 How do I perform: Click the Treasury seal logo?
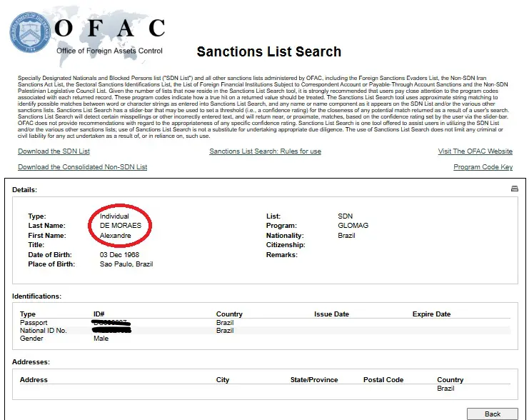[30, 32]
